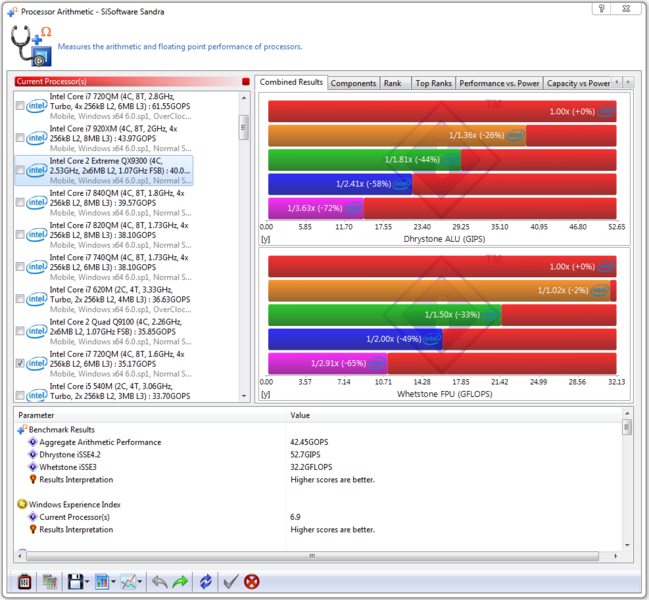Click the diamond icon next to Dhrystone iSSE4.2
The height and width of the screenshot is (600, 649).
[x=33, y=454]
